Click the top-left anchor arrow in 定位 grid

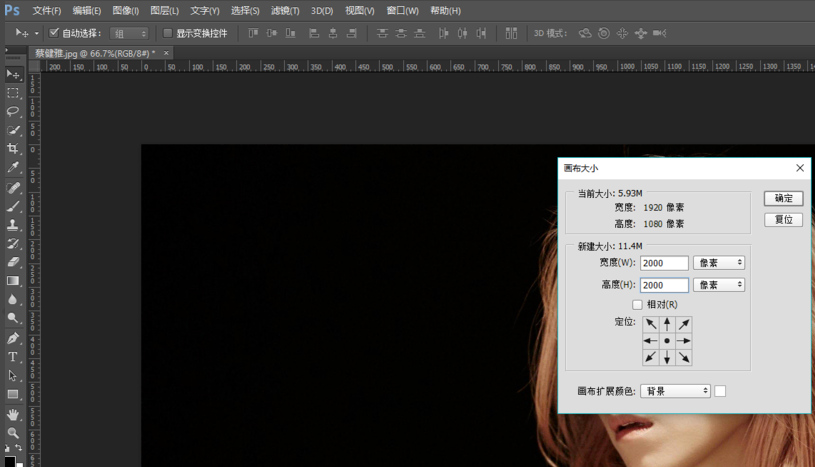click(x=651, y=324)
